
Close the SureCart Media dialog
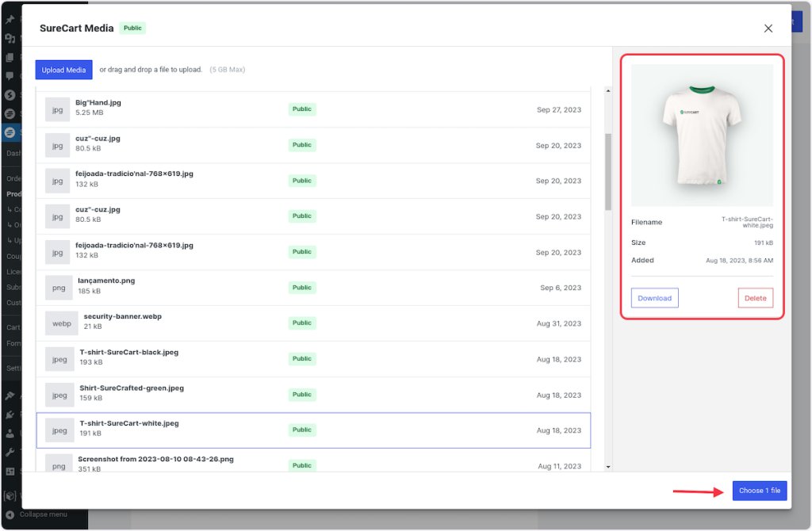click(x=768, y=29)
